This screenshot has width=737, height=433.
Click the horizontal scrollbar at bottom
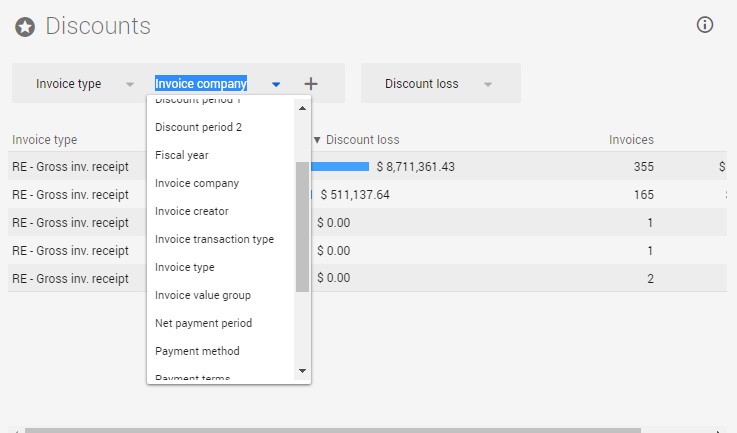point(330,429)
